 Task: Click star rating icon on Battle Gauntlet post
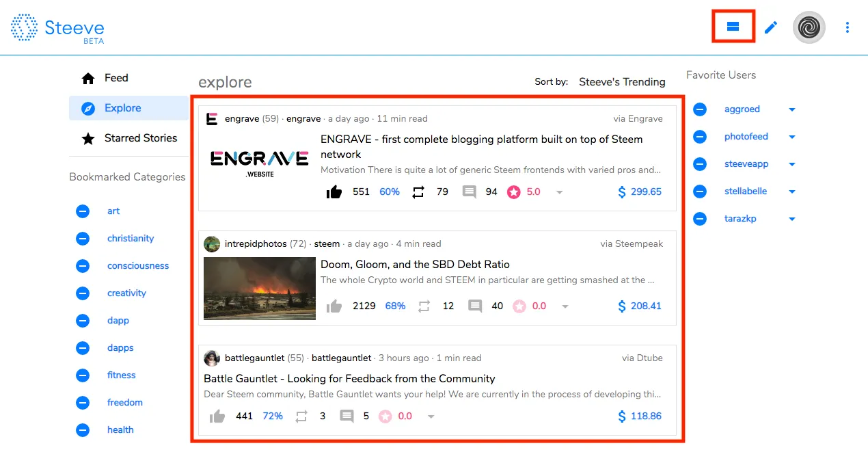pos(385,416)
